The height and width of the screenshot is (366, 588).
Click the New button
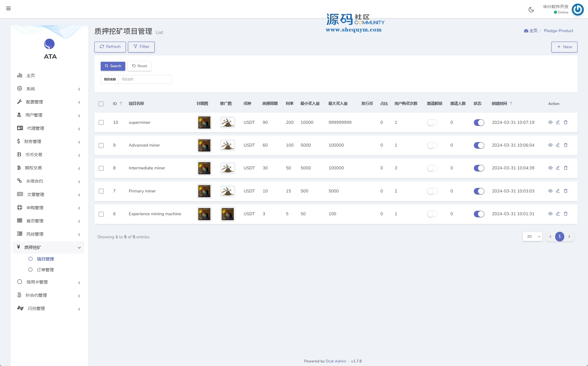(564, 47)
